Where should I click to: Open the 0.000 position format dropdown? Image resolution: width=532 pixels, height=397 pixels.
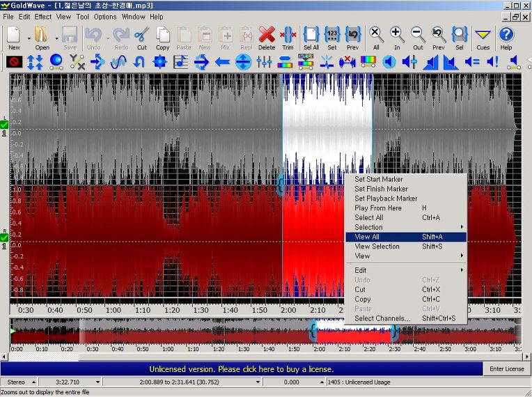[x=322, y=382]
